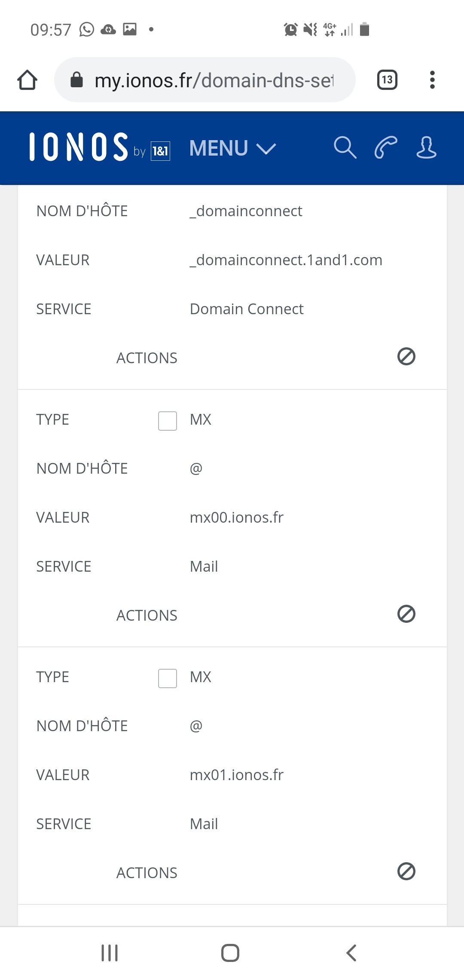The image size is (464, 980).
Task: Tap the action icon for mx01.ionos.fr record
Action: (406, 872)
